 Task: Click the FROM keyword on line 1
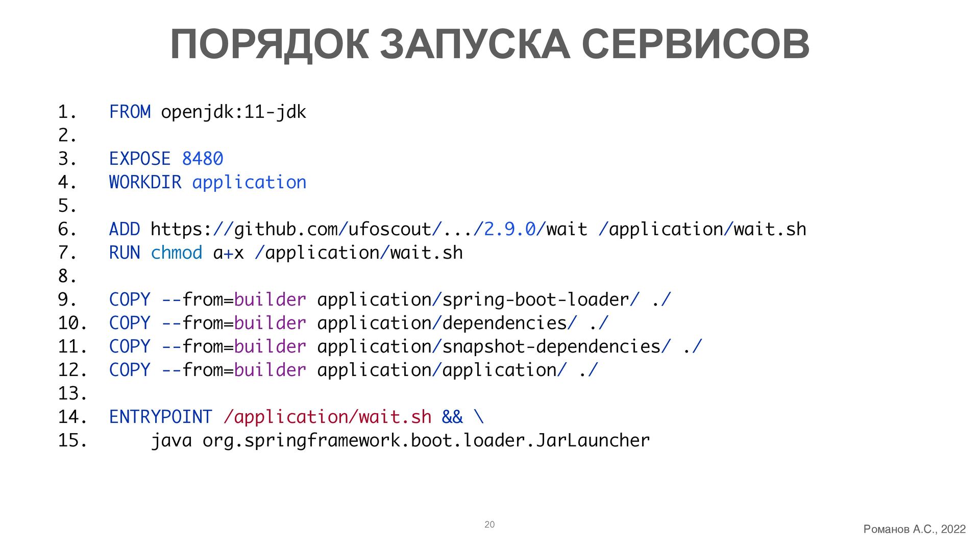(x=130, y=112)
